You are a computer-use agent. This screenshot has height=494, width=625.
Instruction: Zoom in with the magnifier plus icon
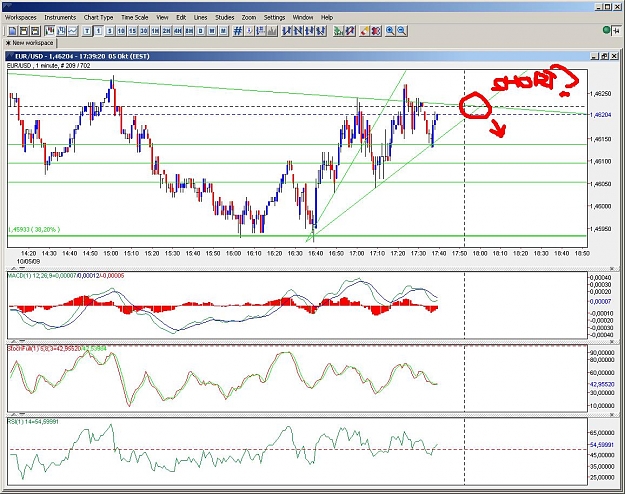click(x=390, y=31)
